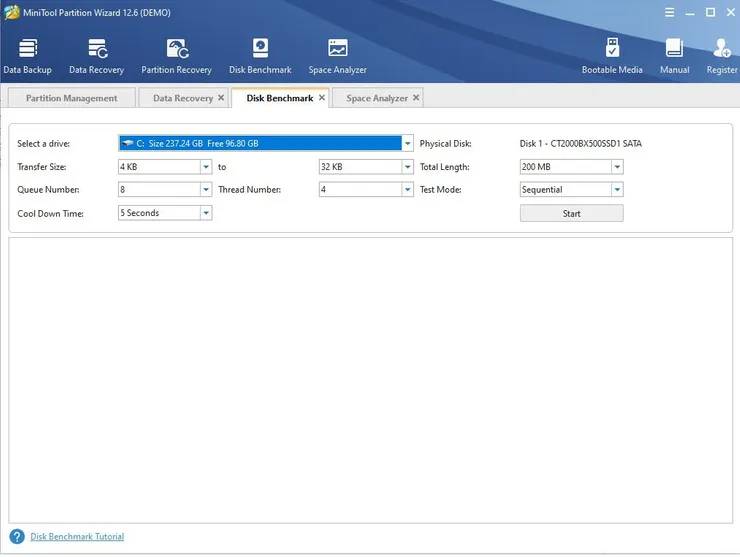Click the Cool Down Time label
This screenshot has height=557, width=740.
[50, 213]
